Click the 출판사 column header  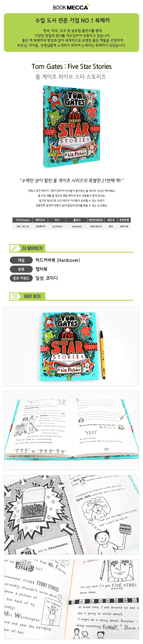click(x=77, y=220)
